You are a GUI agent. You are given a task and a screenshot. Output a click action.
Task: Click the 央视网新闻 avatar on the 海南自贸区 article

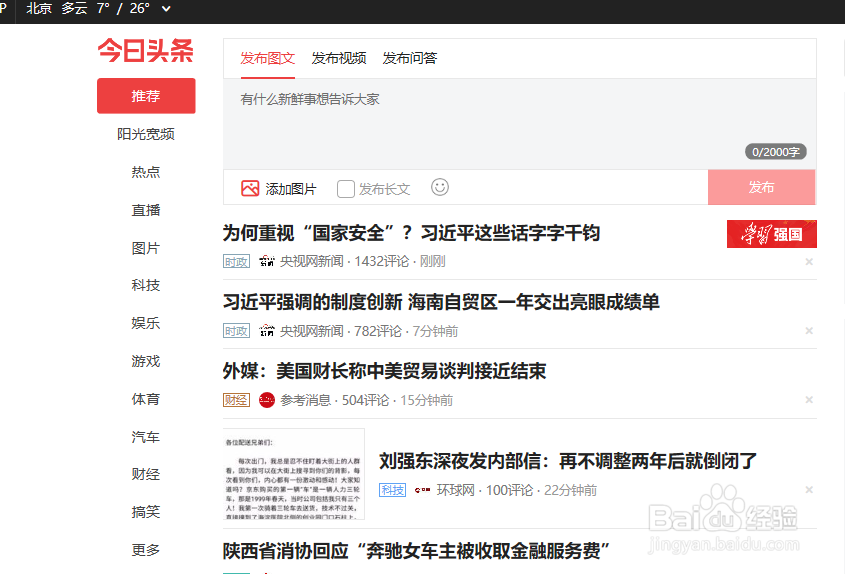pyautogui.click(x=267, y=330)
